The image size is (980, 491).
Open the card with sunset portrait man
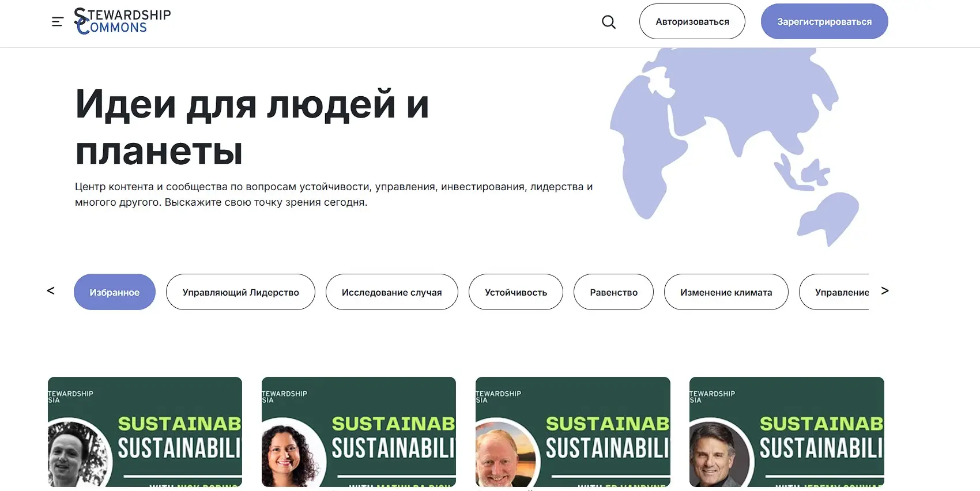point(573,432)
